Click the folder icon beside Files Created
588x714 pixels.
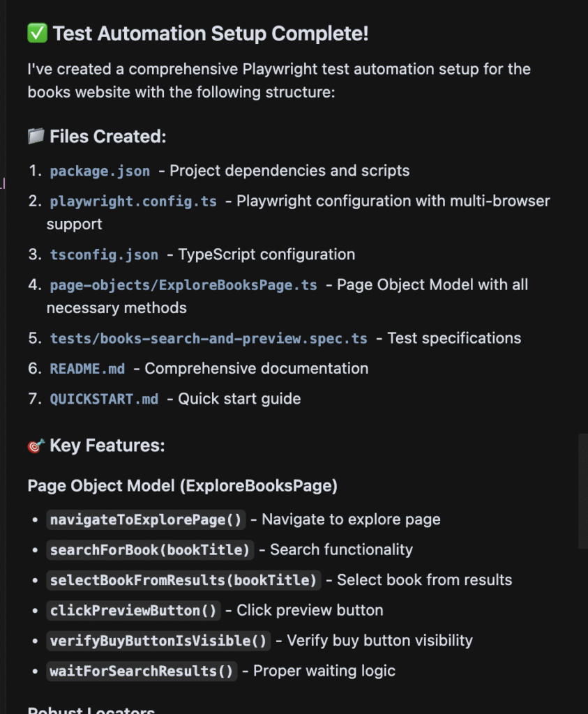tap(36, 136)
